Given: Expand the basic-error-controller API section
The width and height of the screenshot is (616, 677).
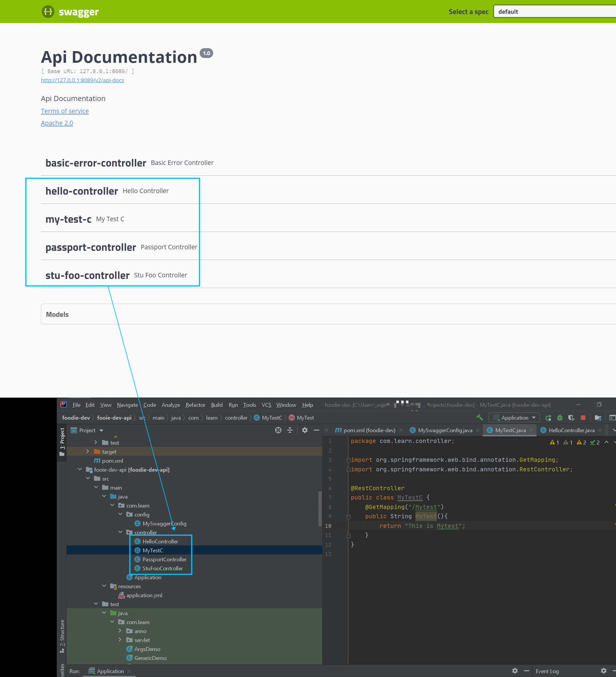Looking at the screenshot, I should (328, 163).
